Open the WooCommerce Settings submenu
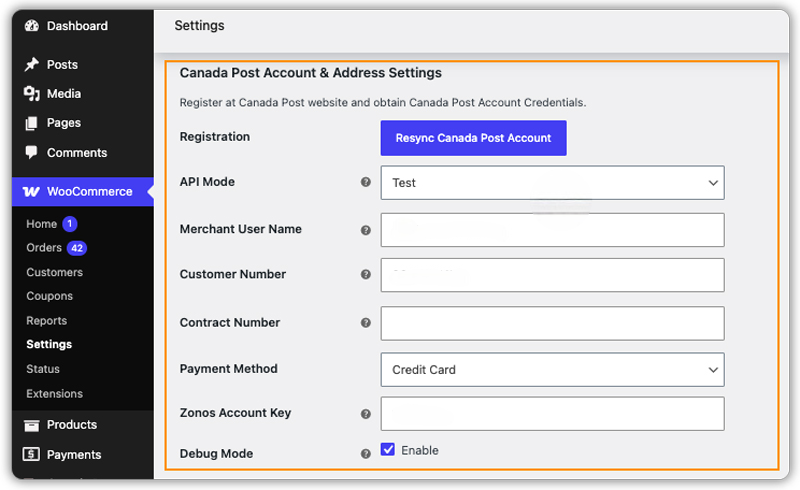The width and height of the screenshot is (800, 490). (49, 344)
